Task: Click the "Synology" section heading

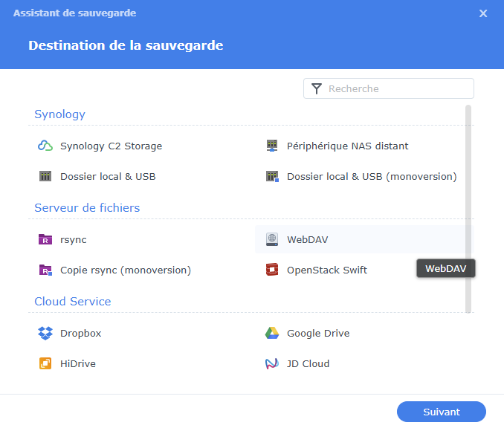Action: point(59,114)
